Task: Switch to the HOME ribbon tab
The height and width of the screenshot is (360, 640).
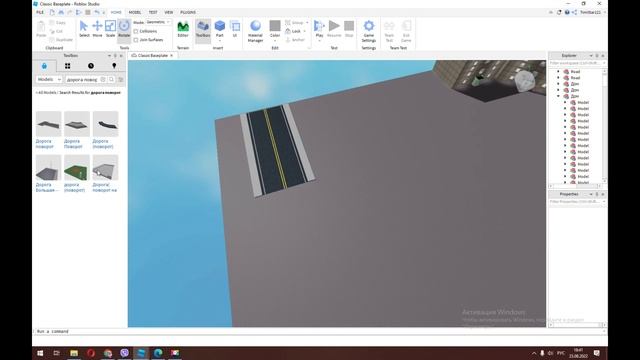Action: [116, 12]
